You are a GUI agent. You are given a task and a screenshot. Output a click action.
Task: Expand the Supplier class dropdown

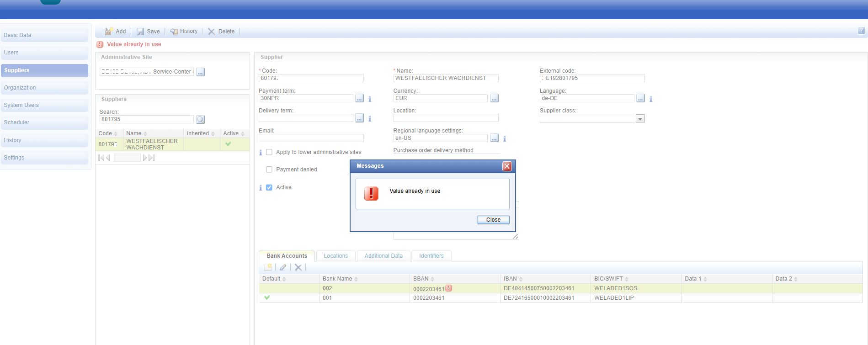640,119
